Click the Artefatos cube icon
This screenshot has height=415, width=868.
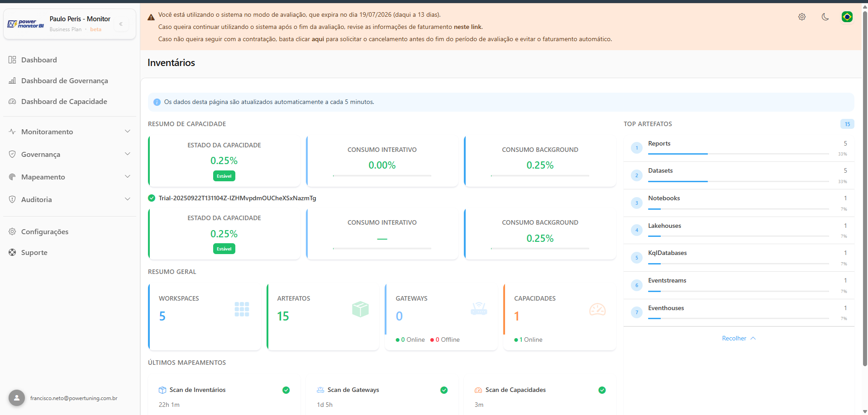click(x=360, y=309)
